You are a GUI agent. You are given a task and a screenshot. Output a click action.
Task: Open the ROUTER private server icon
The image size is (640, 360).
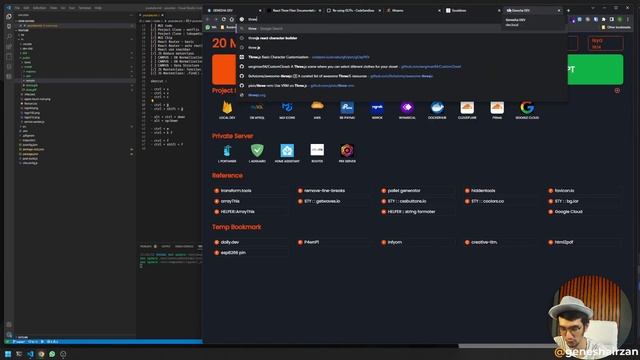317,150
